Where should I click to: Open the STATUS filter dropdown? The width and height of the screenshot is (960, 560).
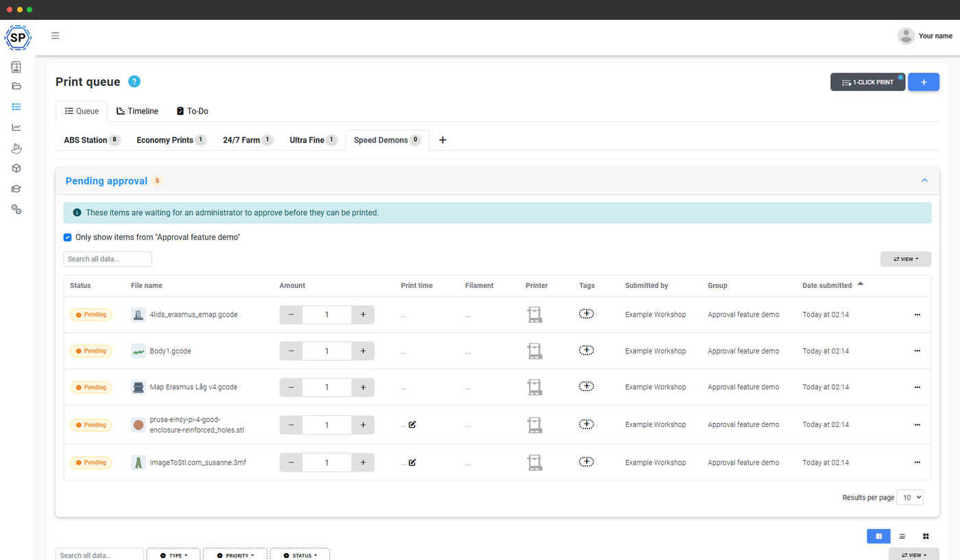click(x=300, y=555)
